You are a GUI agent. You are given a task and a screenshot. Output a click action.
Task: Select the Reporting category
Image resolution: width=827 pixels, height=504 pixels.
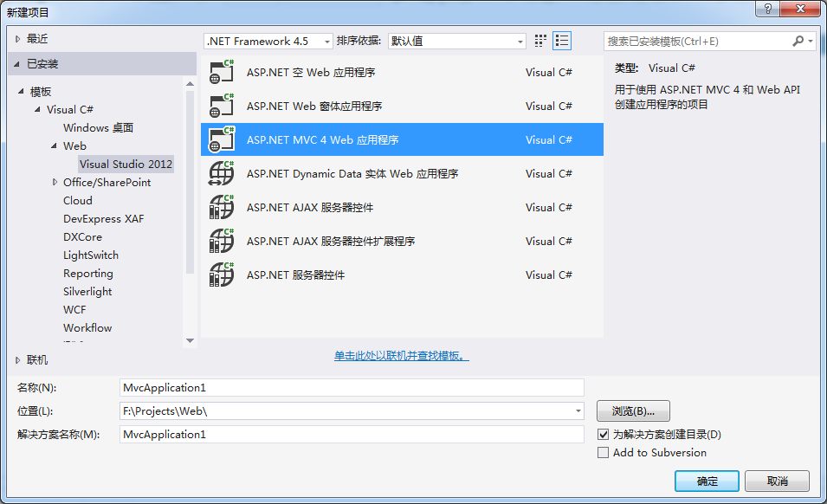tap(88, 273)
